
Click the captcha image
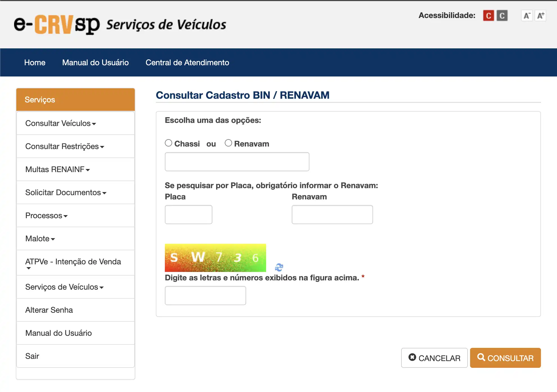click(x=215, y=258)
